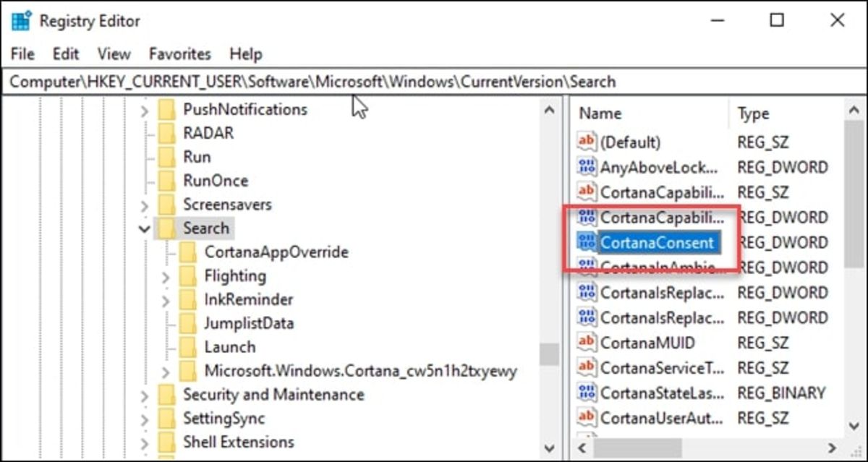Image resolution: width=868 pixels, height=462 pixels.
Task: Click the tree pane scroll up arrow
Action: 549,111
